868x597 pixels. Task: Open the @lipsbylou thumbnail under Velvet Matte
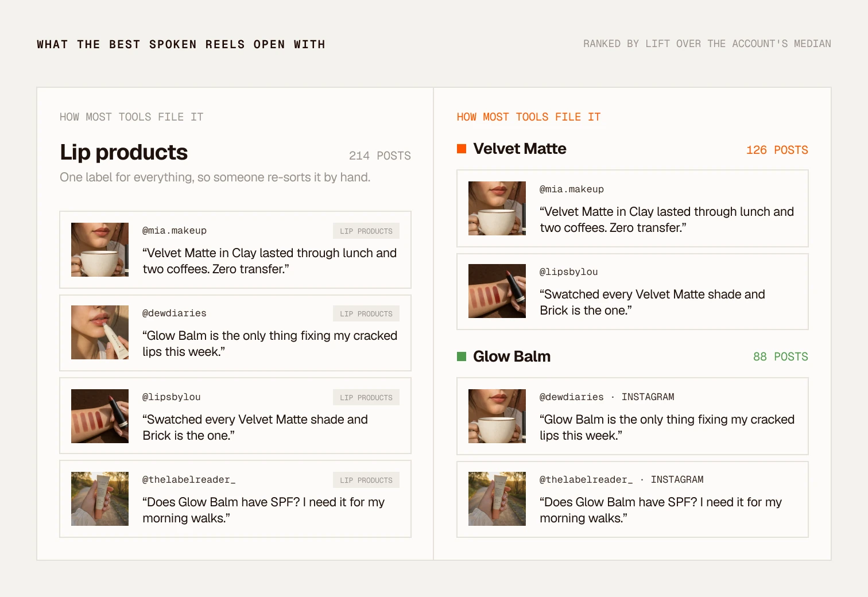pyautogui.click(x=497, y=291)
